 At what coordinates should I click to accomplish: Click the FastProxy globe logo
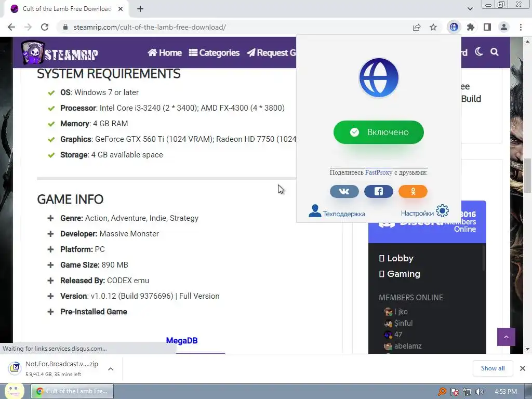point(379,78)
